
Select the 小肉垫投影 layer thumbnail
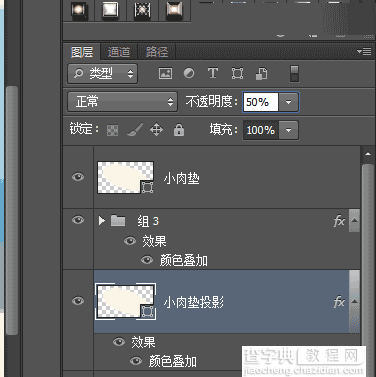pos(125,301)
